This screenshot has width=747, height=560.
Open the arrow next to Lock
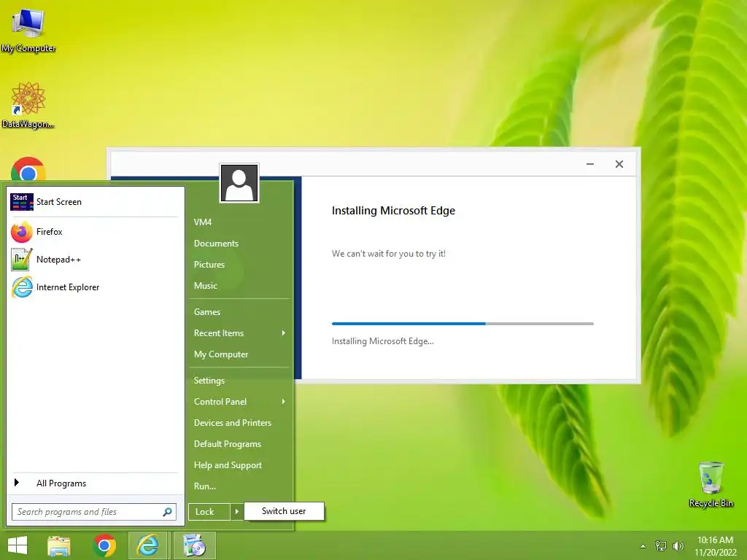(237, 512)
